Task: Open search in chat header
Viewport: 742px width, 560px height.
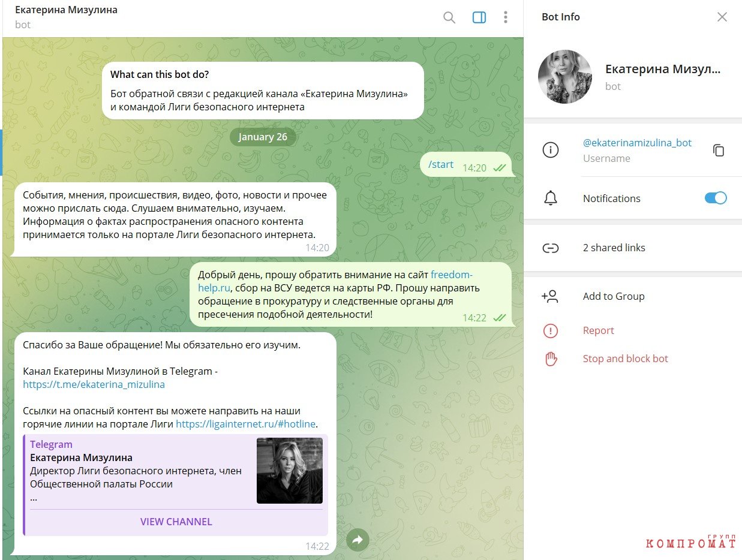Action: pyautogui.click(x=449, y=17)
